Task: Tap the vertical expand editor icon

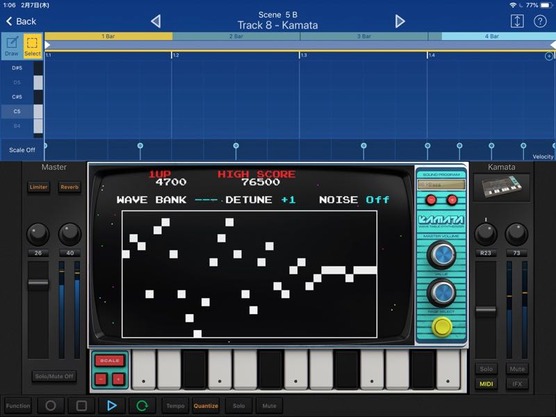Action: point(517,21)
